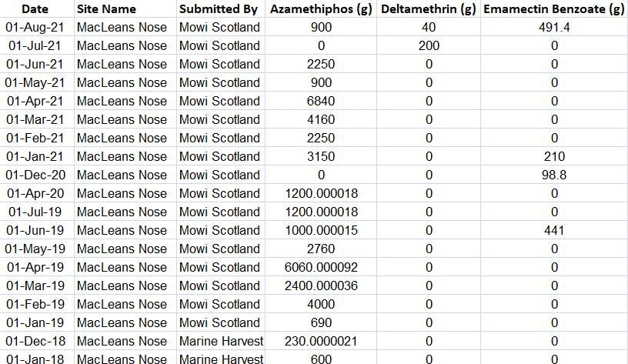Click the Emamectin value 210
Viewport: 628px width, 364px height.
pos(553,156)
